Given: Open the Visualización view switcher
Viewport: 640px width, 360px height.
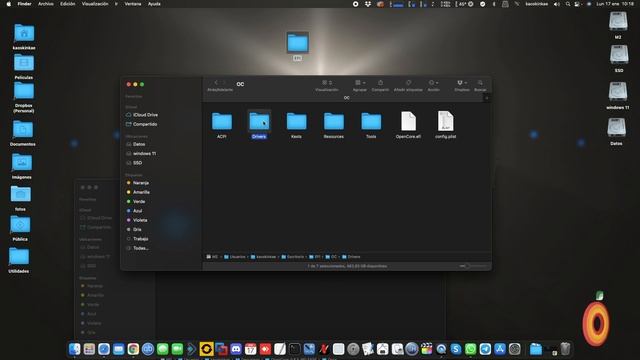Looking at the screenshot, I should pos(327,83).
